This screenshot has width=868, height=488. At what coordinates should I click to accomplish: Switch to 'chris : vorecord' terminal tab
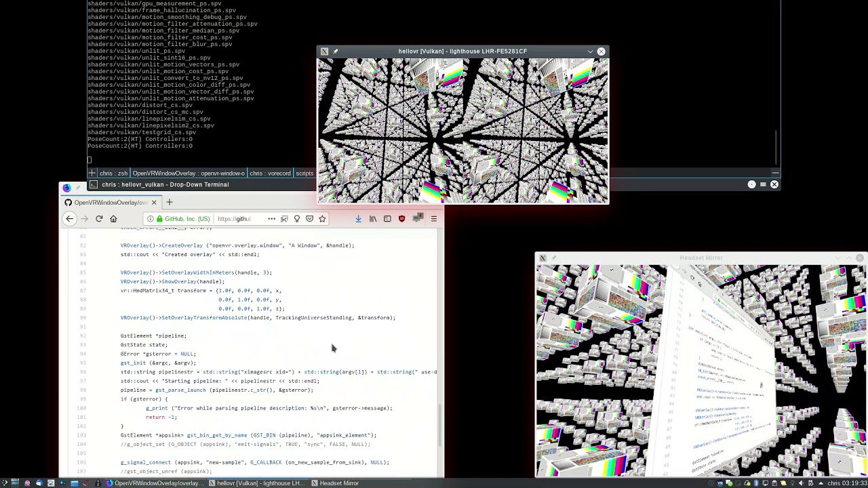point(270,174)
